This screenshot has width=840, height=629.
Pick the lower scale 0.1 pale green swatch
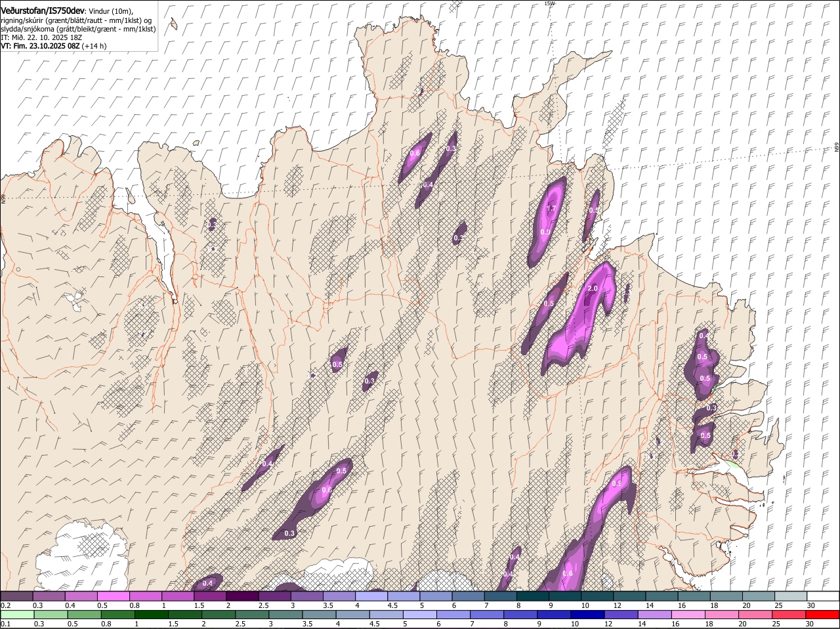[17, 615]
